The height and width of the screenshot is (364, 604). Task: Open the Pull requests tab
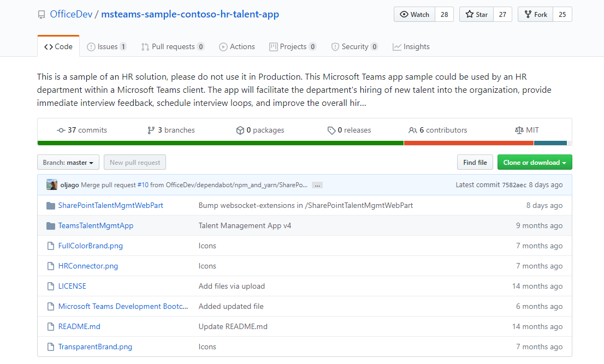[x=173, y=46]
